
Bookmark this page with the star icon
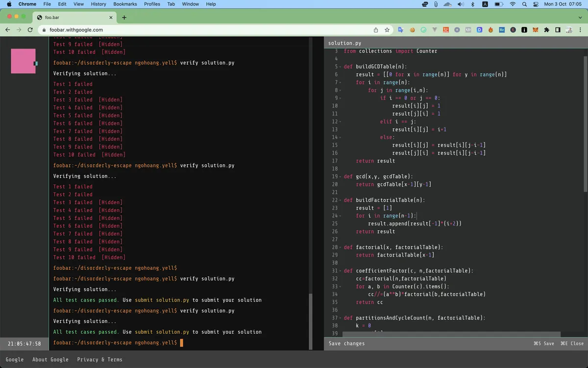click(387, 29)
